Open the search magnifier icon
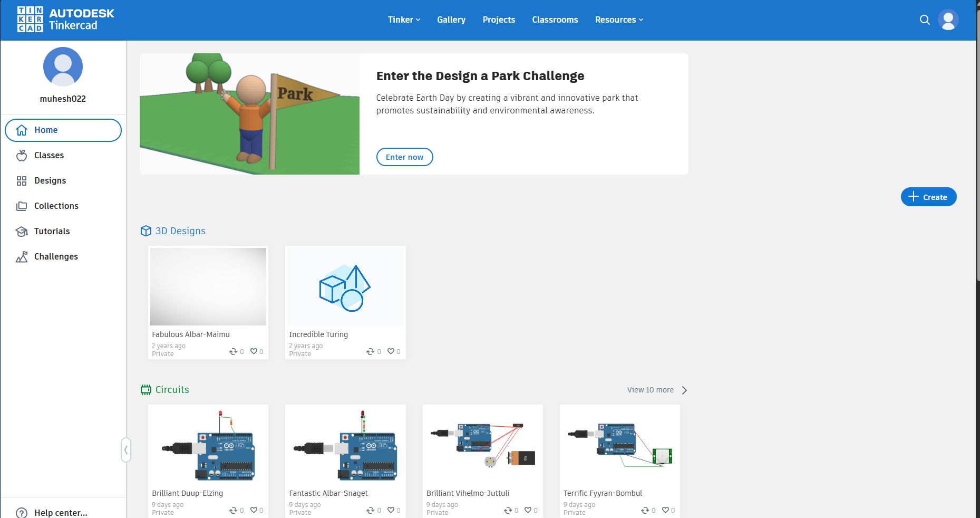The height and width of the screenshot is (518, 980). [925, 20]
